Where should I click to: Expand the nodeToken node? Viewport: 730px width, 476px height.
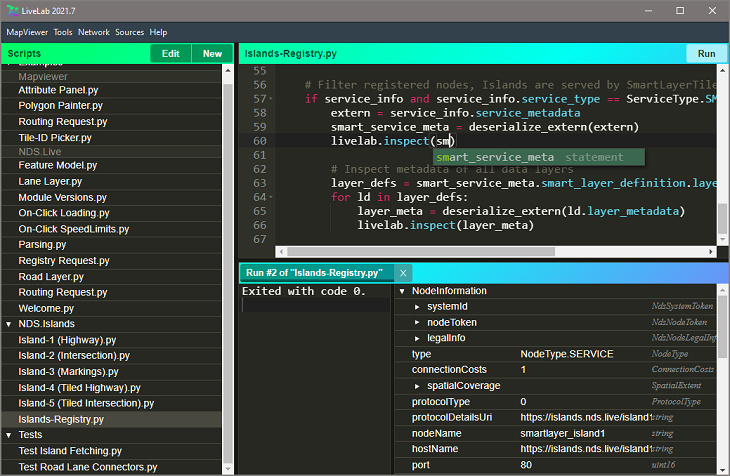(x=417, y=323)
